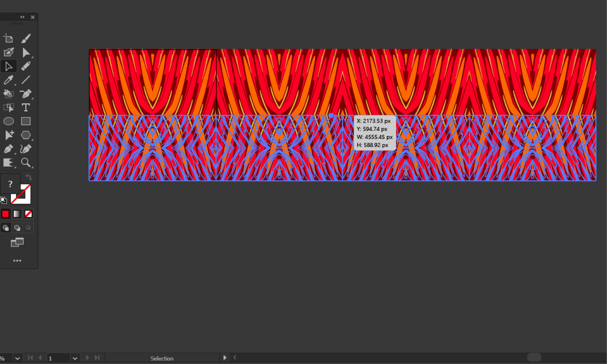The image size is (607, 364).
Task: Activate the Direct Selection tool (hollow arrow)
Action: point(8,66)
